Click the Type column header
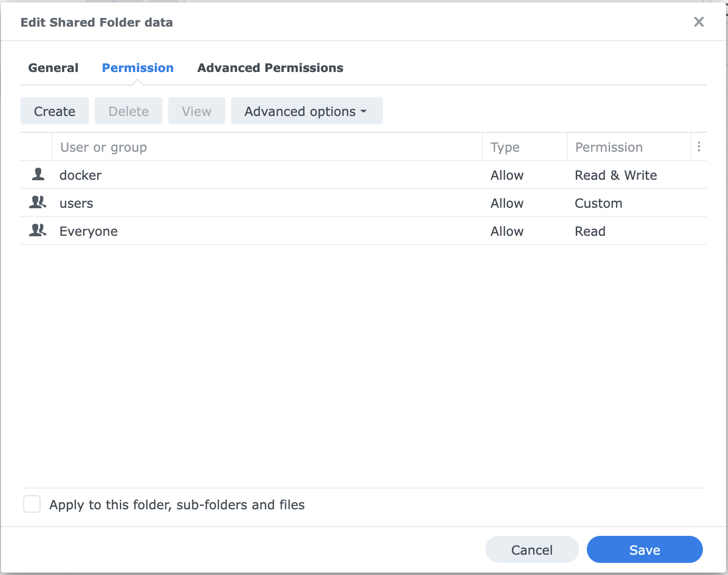The image size is (728, 575). (505, 147)
